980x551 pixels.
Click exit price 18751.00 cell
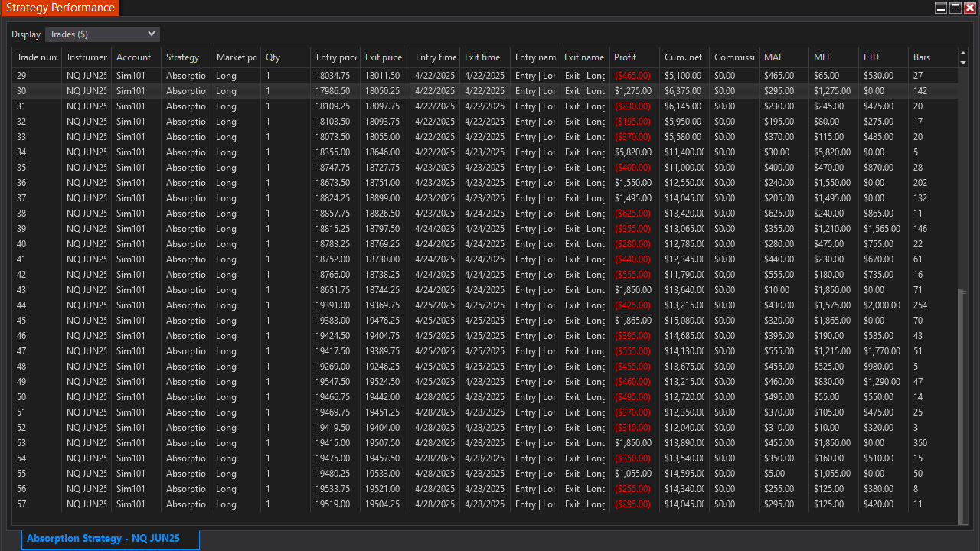pos(385,183)
